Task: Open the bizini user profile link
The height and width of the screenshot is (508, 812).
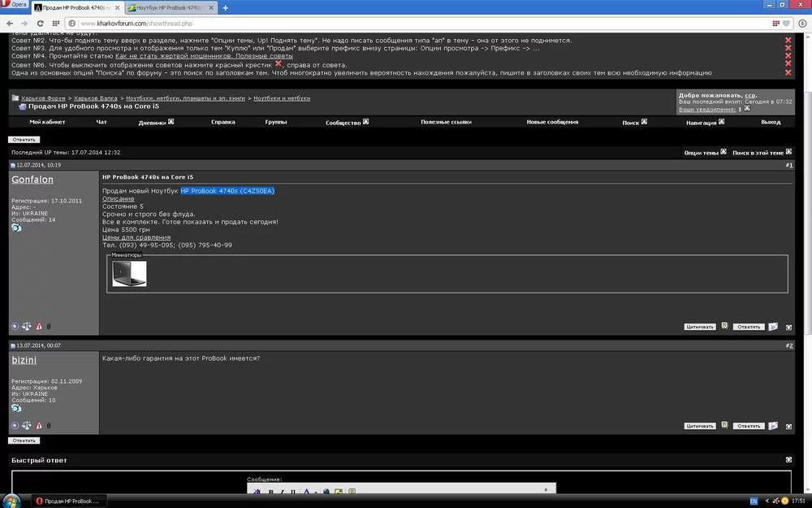Action: click(x=24, y=360)
